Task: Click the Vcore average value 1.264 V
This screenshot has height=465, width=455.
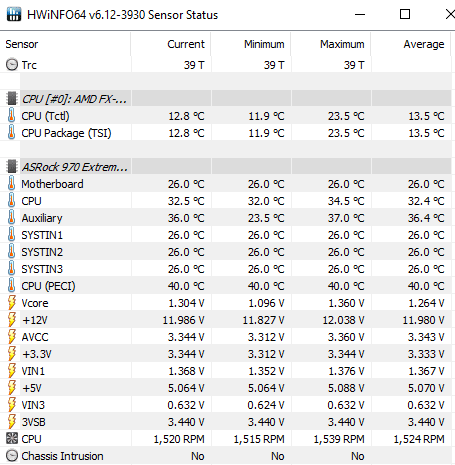Action: click(x=426, y=303)
